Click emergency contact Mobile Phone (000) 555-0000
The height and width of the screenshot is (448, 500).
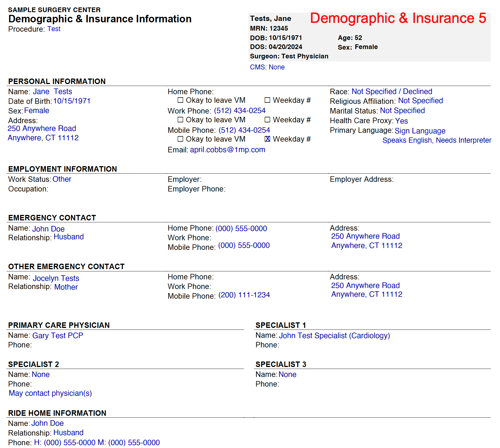pos(244,245)
